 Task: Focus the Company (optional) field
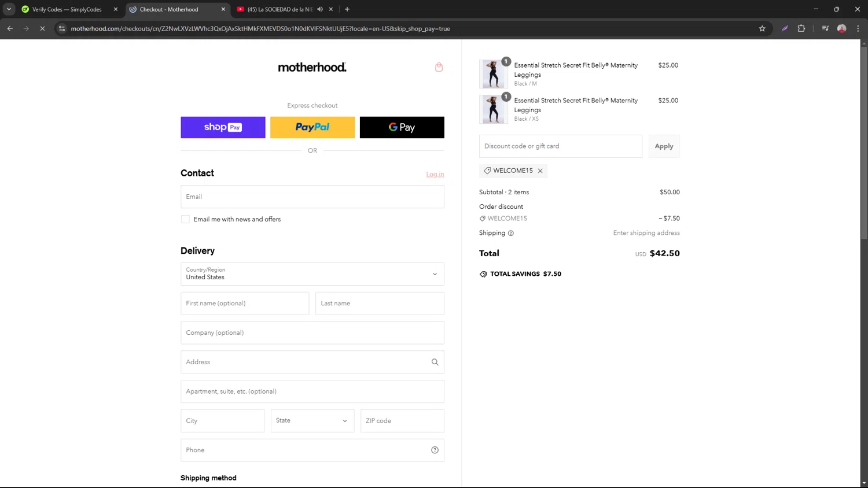pyautogui.click(x=312, y=332)
